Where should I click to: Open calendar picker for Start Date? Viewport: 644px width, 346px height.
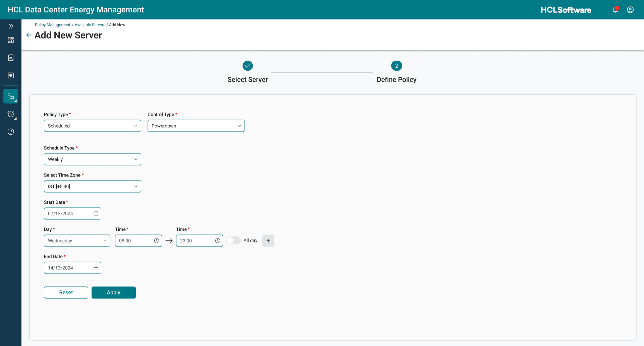click(96, 214)
